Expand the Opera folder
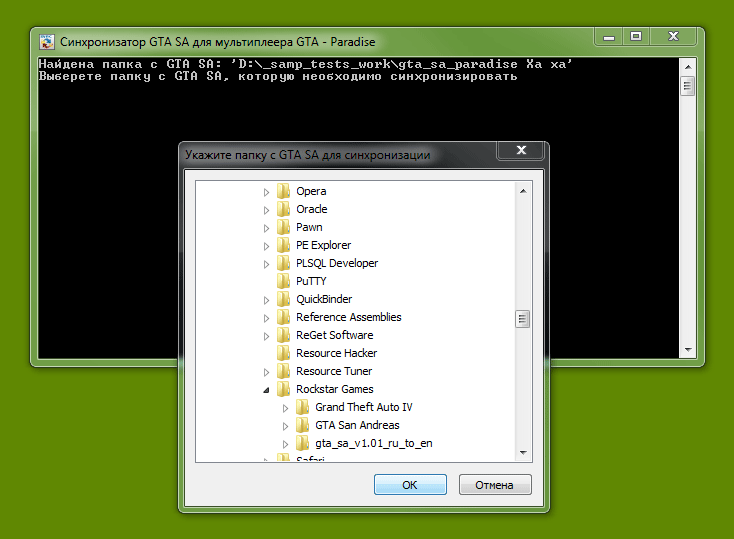 tap(266, 192)
